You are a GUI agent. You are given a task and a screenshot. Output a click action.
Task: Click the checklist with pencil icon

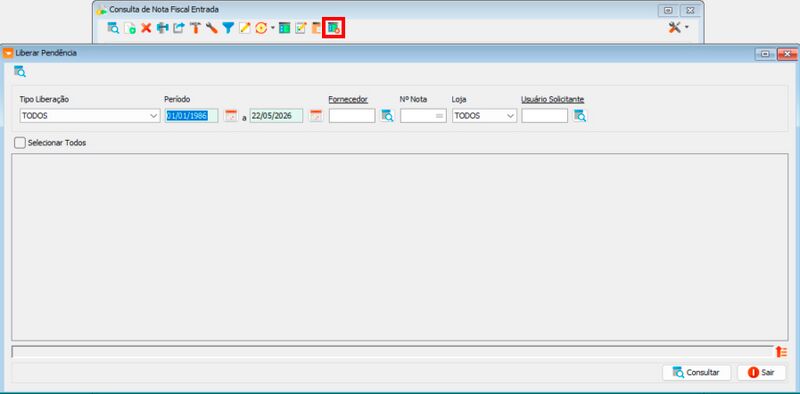click(x=301, y=28)
